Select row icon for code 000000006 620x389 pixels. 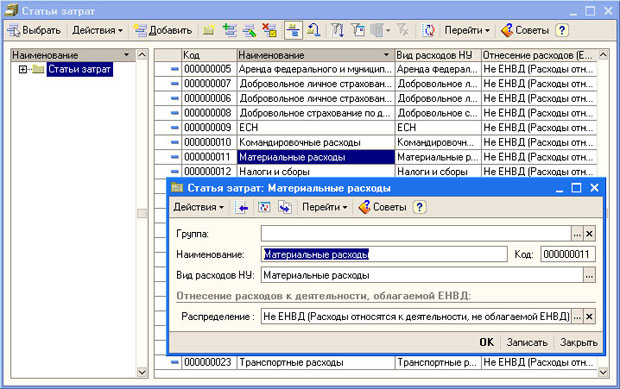[x=174, y=98]
